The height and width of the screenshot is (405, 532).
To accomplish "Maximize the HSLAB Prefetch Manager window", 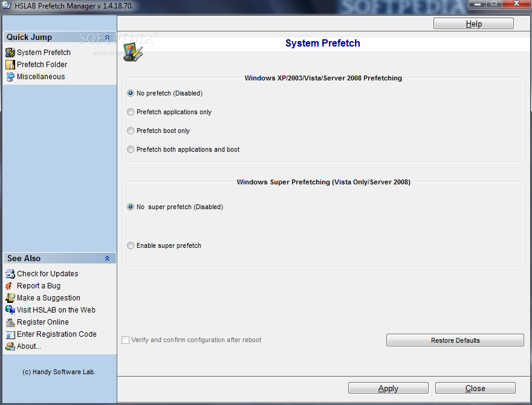I will (494, 4).
